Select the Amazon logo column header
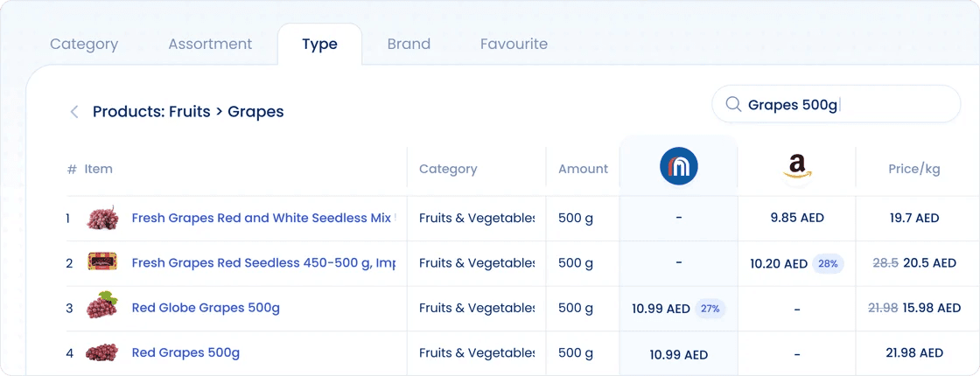This screenshot has height=376, width=980. [796, 167]
